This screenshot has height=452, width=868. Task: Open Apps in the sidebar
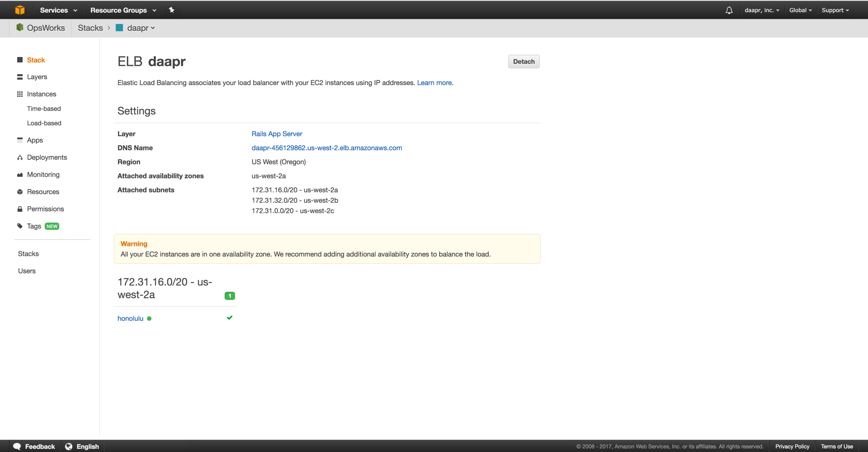35,140
